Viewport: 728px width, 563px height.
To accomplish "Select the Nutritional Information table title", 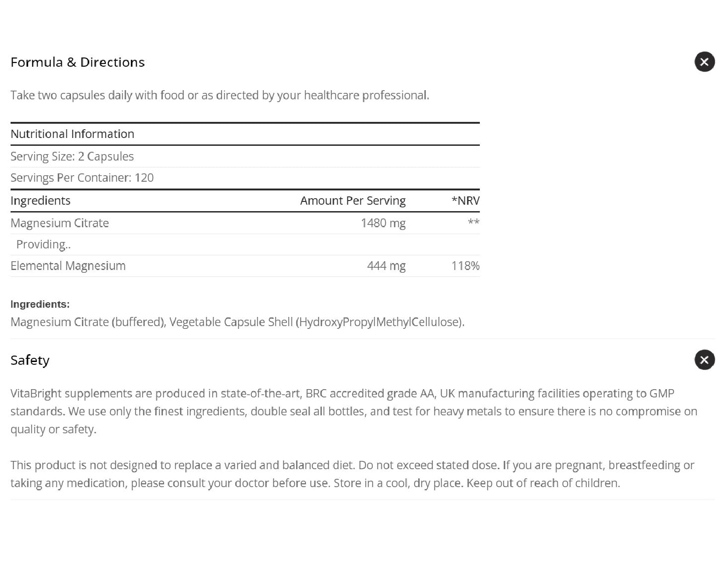I will [x=72, y=134].
